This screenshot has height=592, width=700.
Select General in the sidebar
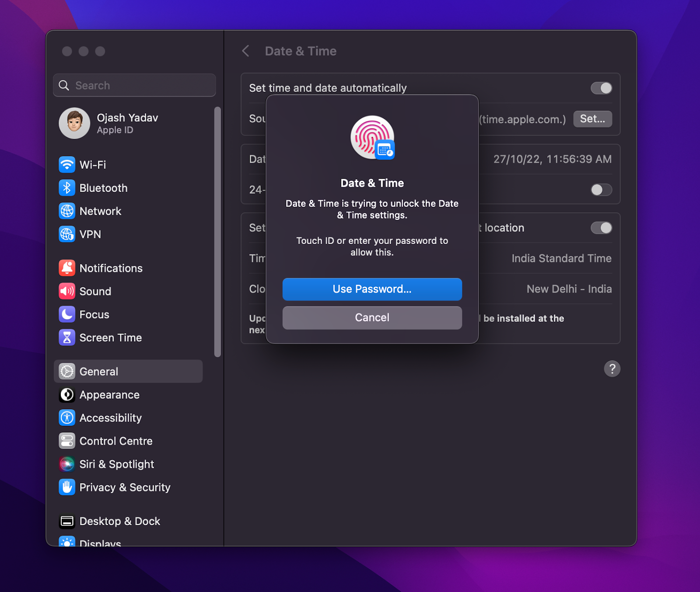click(98, 371)
